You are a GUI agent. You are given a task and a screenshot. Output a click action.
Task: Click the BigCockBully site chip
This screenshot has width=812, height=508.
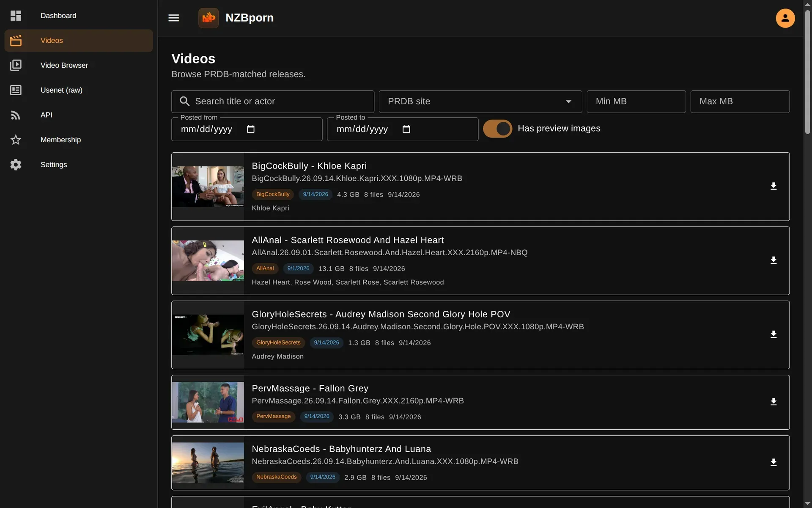click(x=273, y=194)
